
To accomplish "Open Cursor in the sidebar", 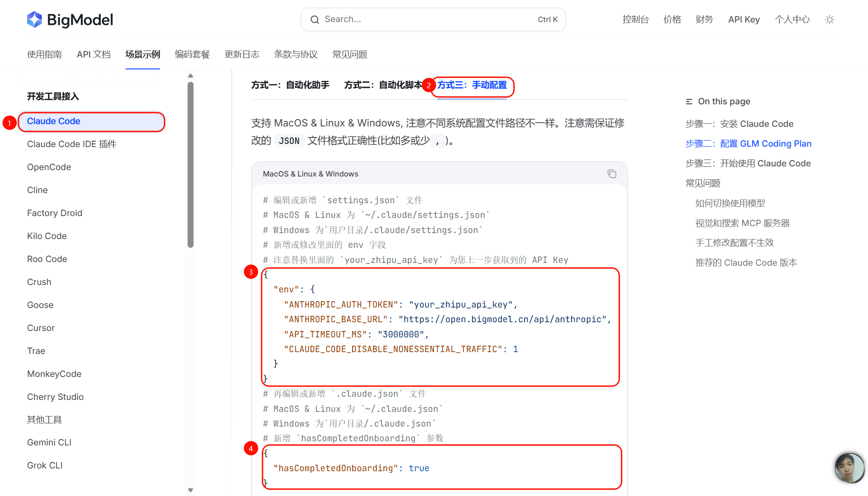I will tap(41, 328).
